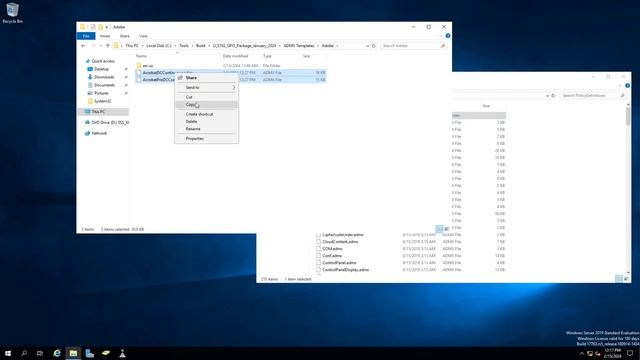Image resolution: width=640 pixels, height=360 pixels.
Task: Choose Rename in the context menu
Action: pos(207,129)
